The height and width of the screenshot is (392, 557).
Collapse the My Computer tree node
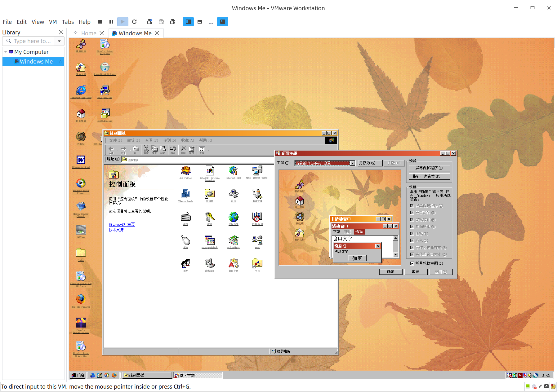(x=6, y=52)
